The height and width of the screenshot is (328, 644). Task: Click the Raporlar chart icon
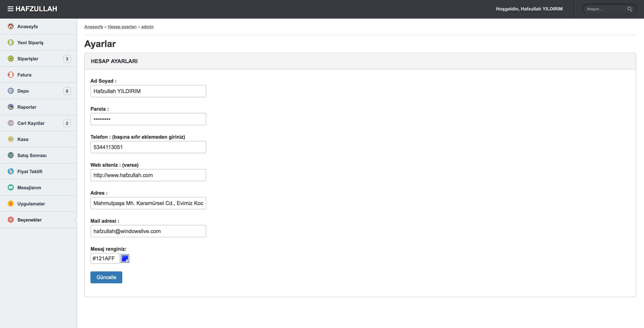[11, 107]
